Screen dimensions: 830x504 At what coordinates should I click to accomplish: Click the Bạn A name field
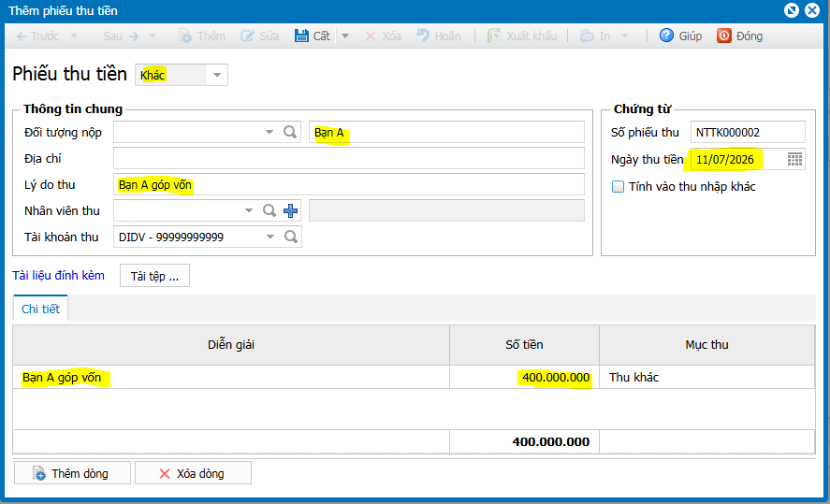click(446, 132)
